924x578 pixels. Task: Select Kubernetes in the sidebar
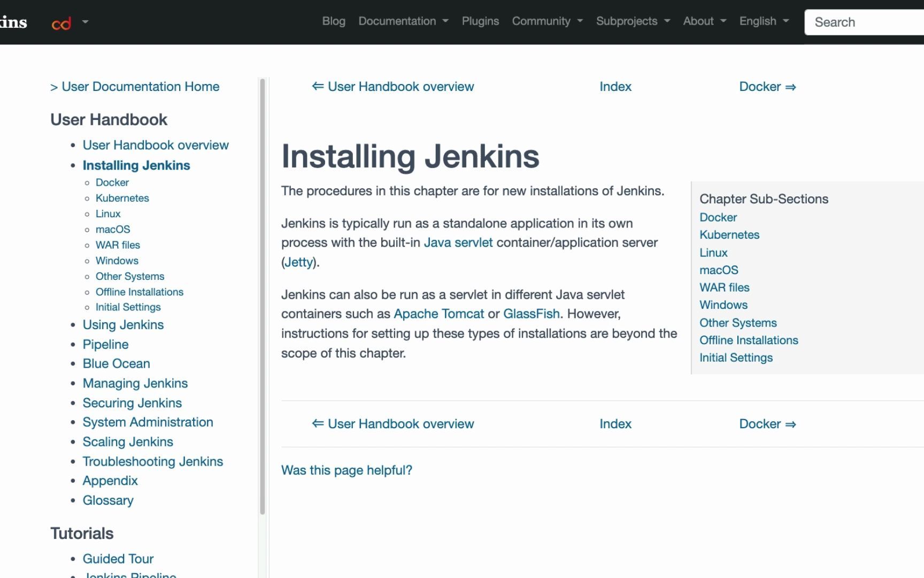(x=122, y=198)
